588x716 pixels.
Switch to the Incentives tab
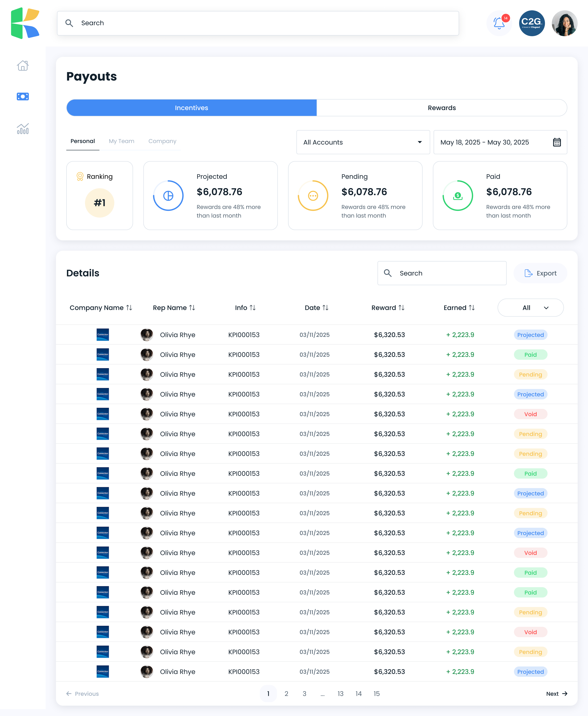click(x=192, y=108)
